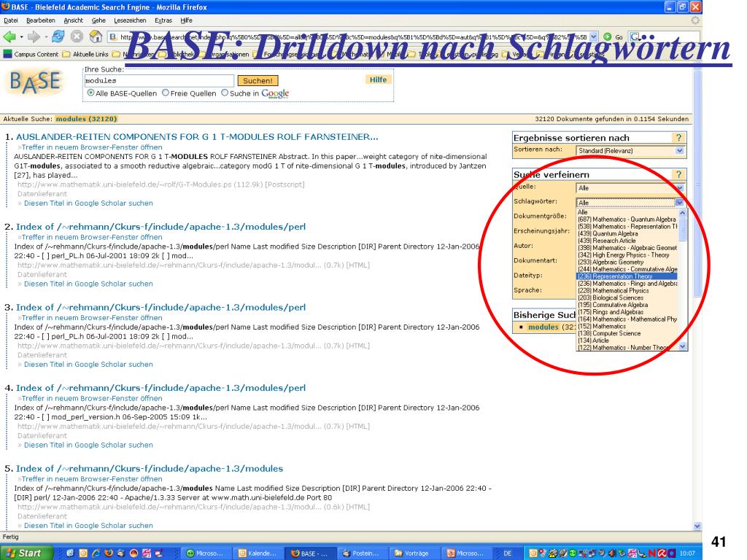The height and width of the screenshot is (560, 747).
Task: Open the Vorträge folder from the taskbar
Action: pos(414,553)
